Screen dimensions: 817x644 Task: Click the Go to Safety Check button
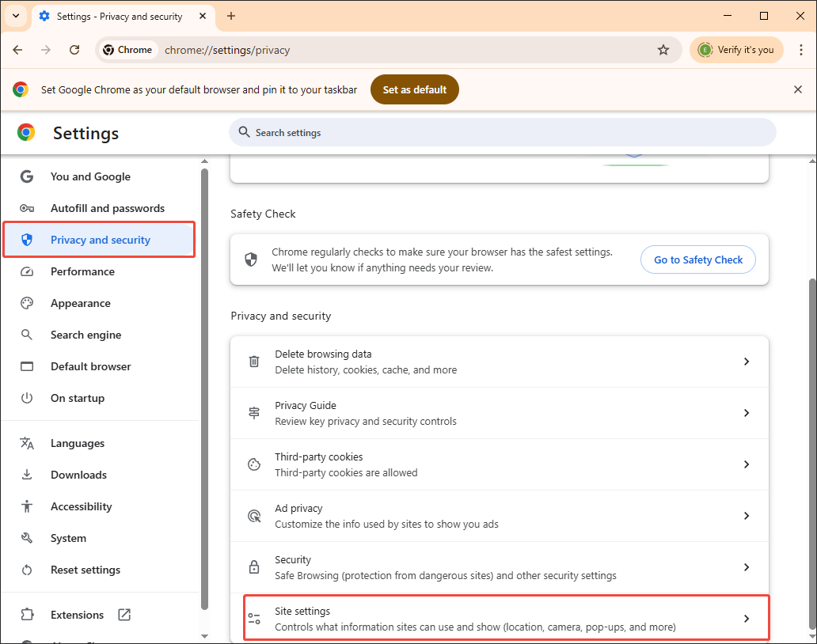(x=697, y=259)
